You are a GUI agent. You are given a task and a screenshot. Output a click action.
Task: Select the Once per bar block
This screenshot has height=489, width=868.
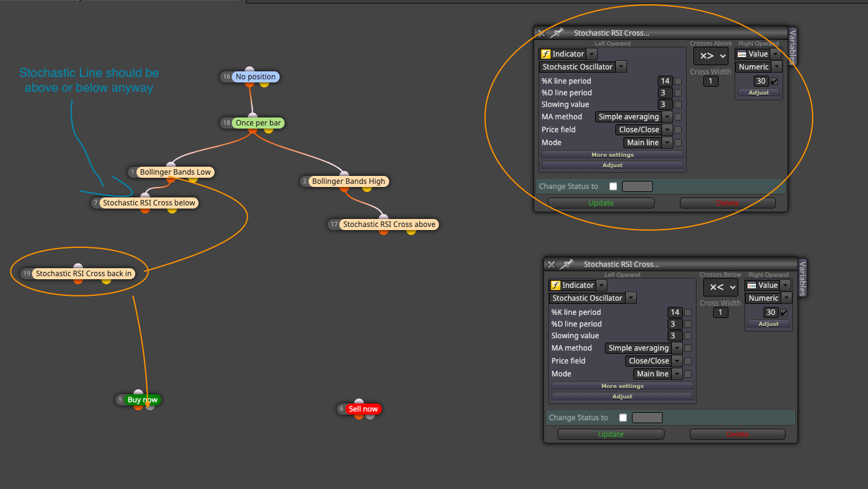coord(258,123)
